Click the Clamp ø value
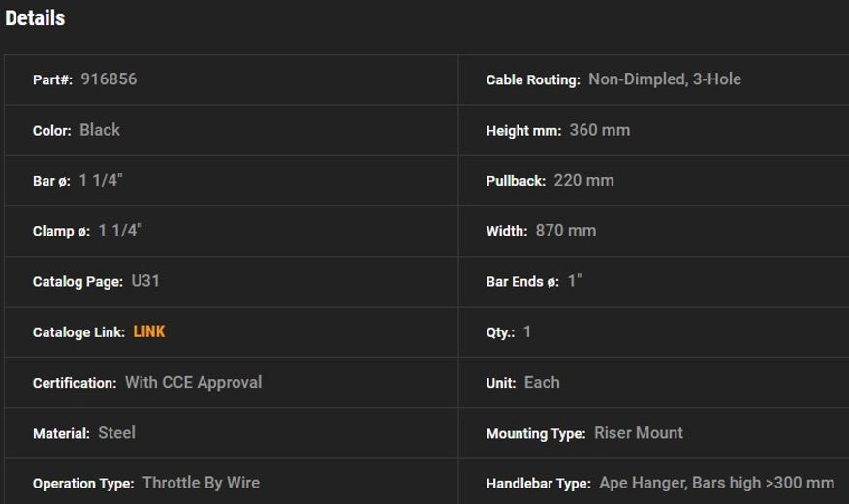 point(120,231)
